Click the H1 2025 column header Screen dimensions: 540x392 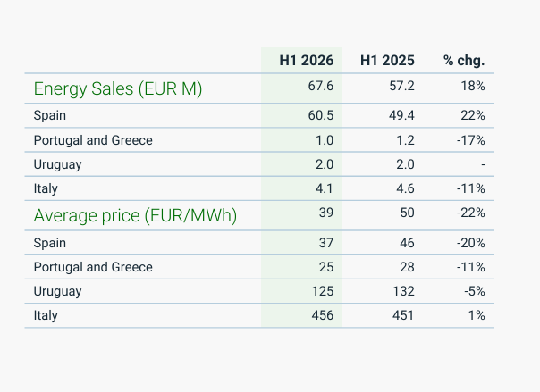point(387,61)
